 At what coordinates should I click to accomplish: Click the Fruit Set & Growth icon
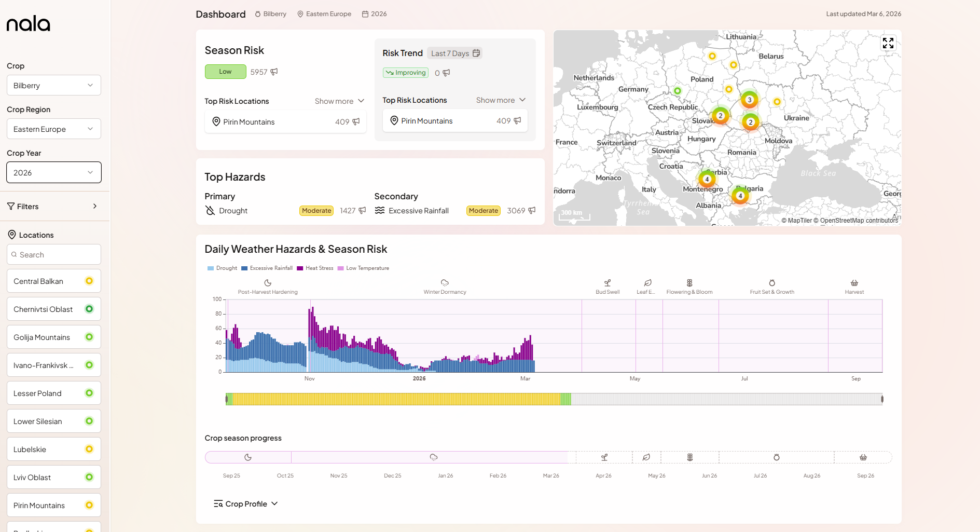pyautogui.click(x=772, y=283)
